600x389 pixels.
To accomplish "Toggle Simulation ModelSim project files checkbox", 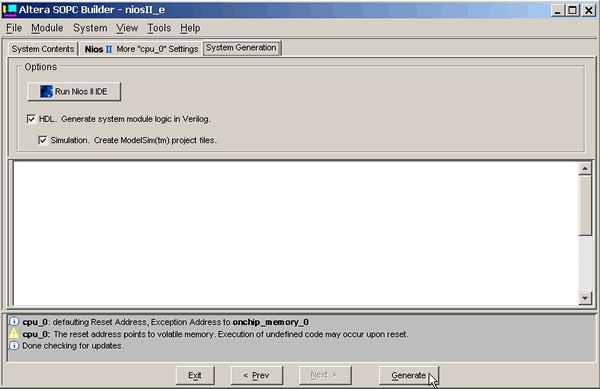I will click(43, 140).
